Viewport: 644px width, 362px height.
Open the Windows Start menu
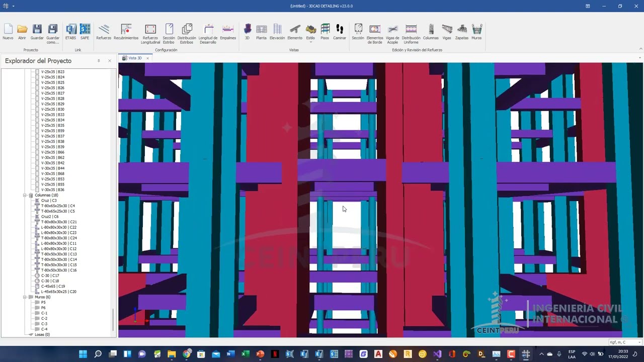(x=83, y=354)
